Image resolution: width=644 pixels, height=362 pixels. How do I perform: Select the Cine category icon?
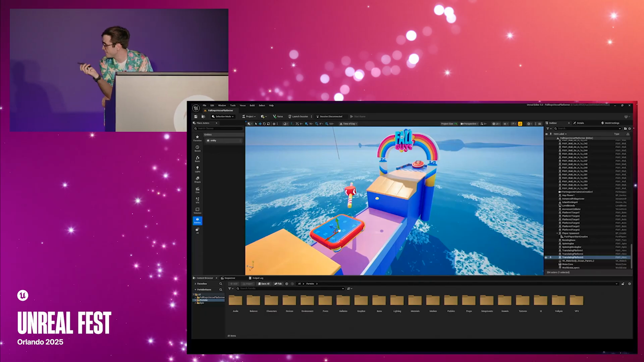point(197,190)
